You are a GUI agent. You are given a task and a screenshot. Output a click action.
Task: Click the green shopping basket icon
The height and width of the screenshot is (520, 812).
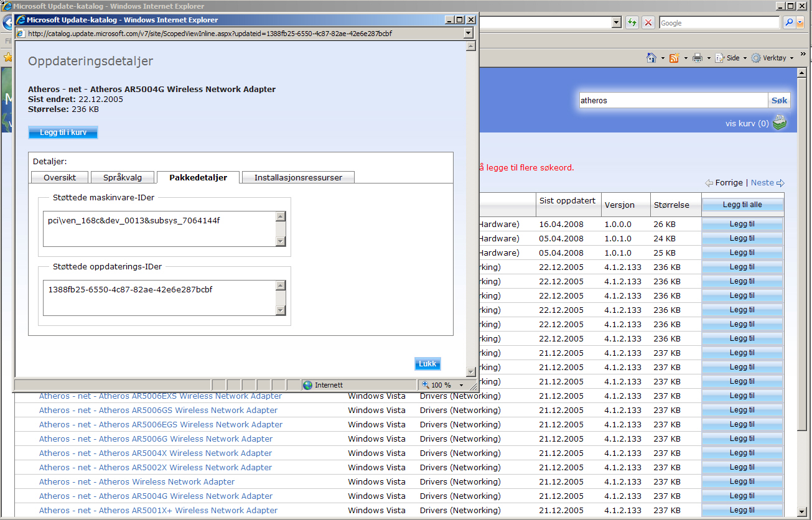point(780,123)
